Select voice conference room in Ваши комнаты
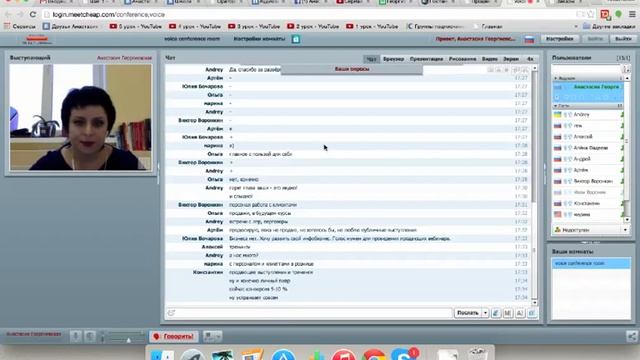 [x=591, y=263]
